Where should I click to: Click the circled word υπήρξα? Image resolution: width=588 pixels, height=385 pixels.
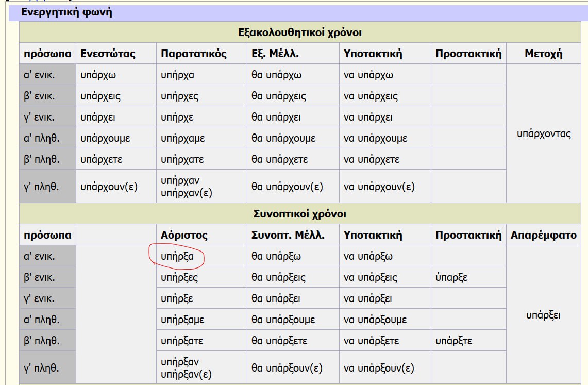click(177, 257)
